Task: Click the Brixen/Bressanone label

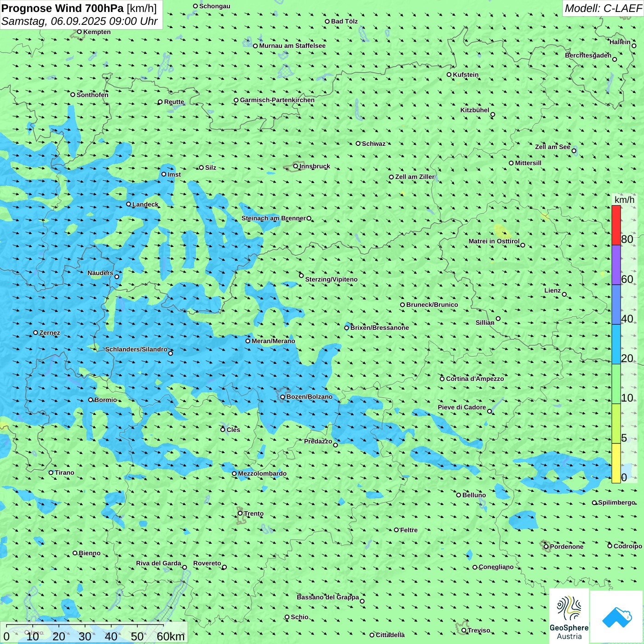Action: point(379,328)
